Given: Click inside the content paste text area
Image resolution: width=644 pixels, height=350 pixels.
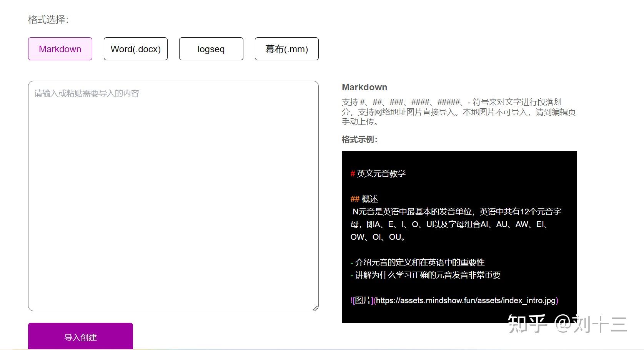Looking at the screenshot, I should pyautogui.click(x=173, y=192).
